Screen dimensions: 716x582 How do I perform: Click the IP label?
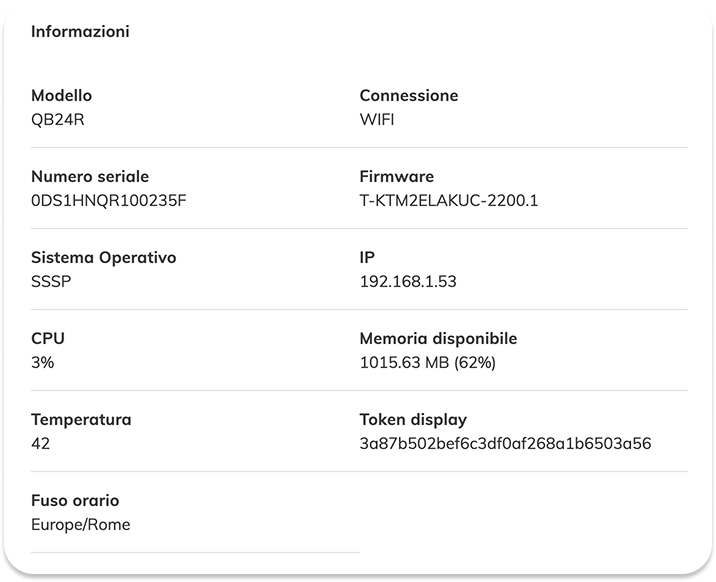367,257
